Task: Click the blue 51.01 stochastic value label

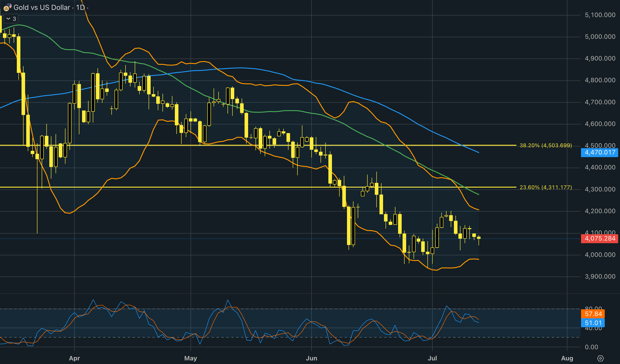Action: tap(593, 323)
